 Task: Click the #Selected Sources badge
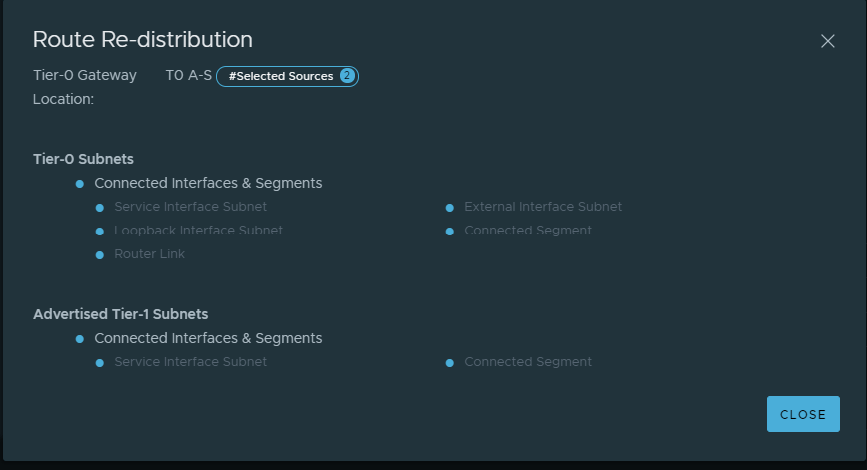click(281, 76)
